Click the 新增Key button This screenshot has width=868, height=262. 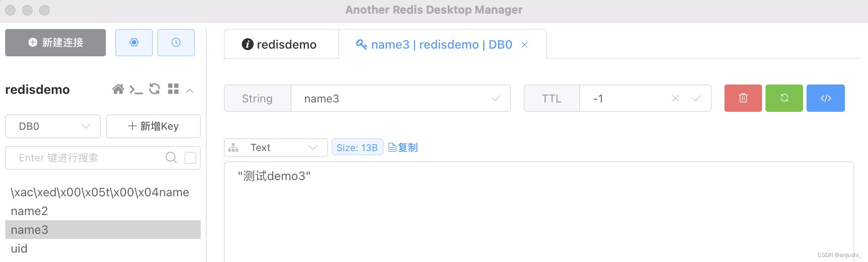tap(153, 126)
